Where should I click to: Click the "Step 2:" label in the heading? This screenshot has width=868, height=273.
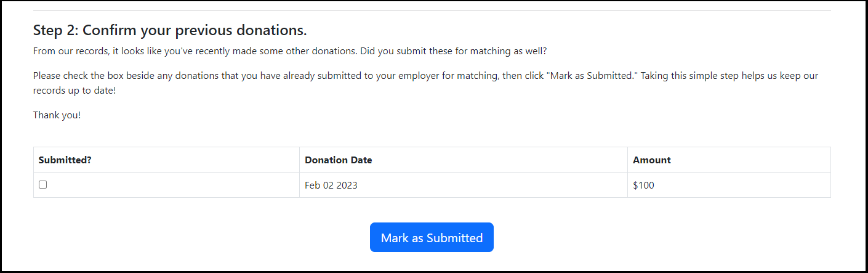(x=55, y=30)
